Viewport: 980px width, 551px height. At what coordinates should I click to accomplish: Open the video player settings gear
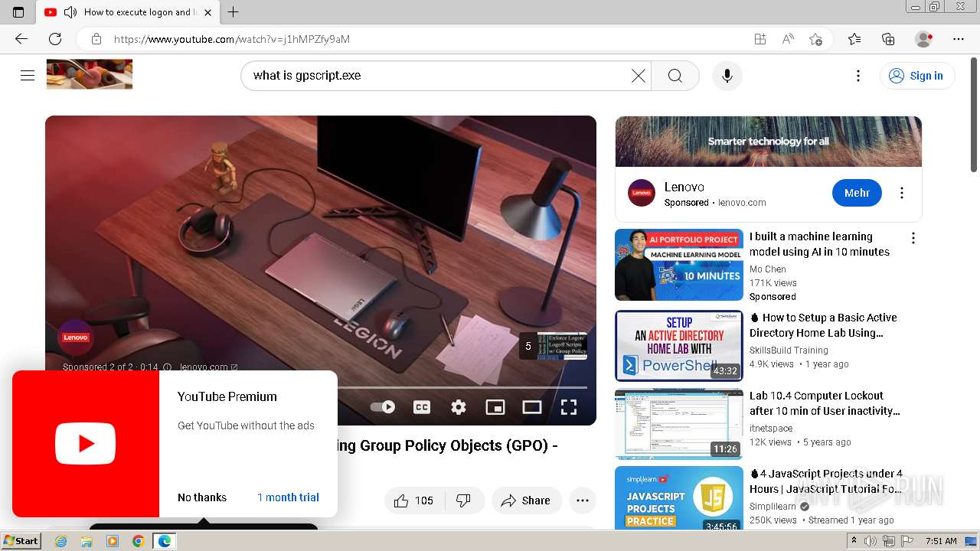[x=459, y=407]
